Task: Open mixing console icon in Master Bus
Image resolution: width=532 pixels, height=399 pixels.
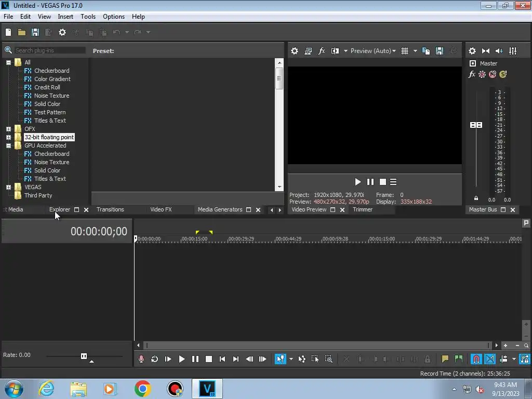Action: [513, 51]
